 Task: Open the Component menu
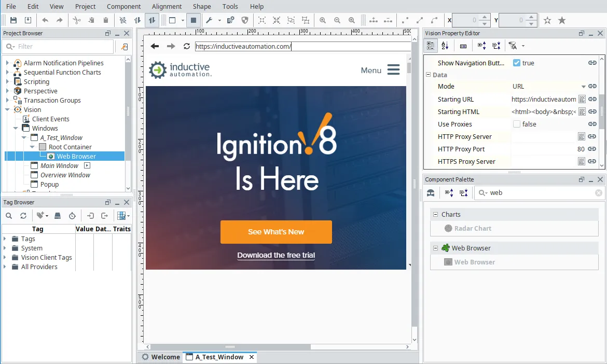[124, 6]
